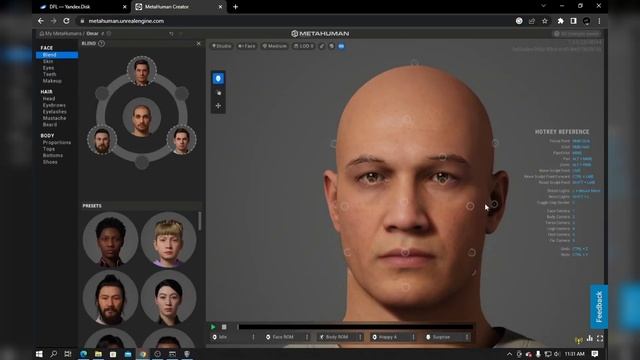Click center blend circle face preview
Viewport: 640px width, 360px height.
pos(142,117)
